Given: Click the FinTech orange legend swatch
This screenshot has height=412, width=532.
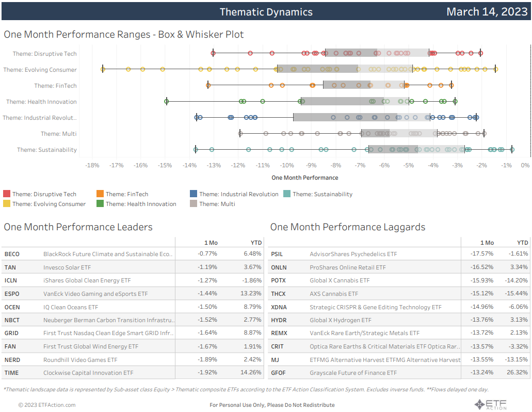Looking at the screenshot, I should point(100,194).
